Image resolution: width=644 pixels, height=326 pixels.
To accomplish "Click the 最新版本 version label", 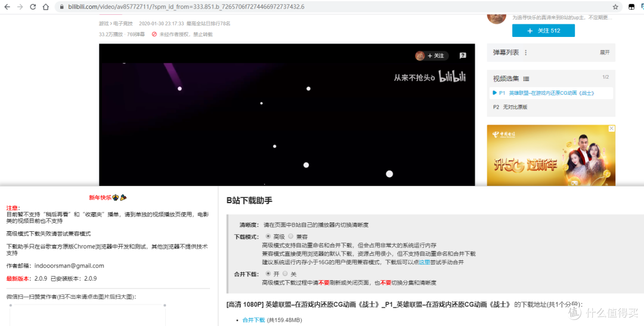I will [x=17, y=278].
